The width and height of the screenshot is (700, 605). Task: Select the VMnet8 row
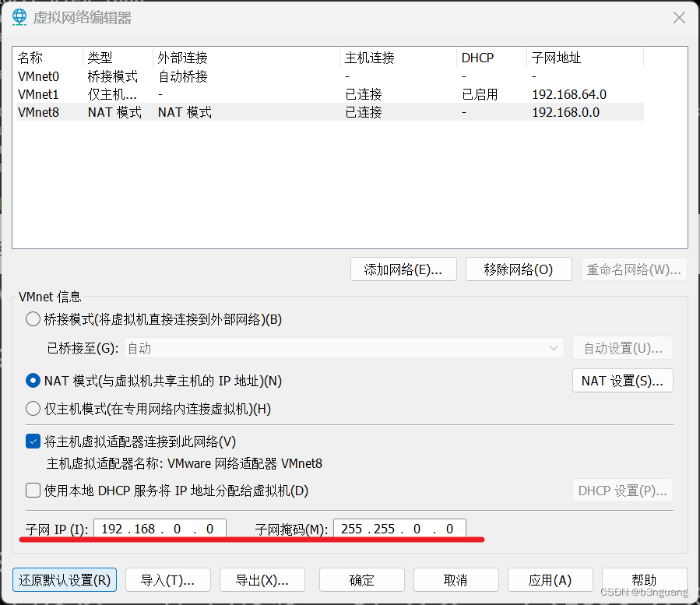[330, 112]
